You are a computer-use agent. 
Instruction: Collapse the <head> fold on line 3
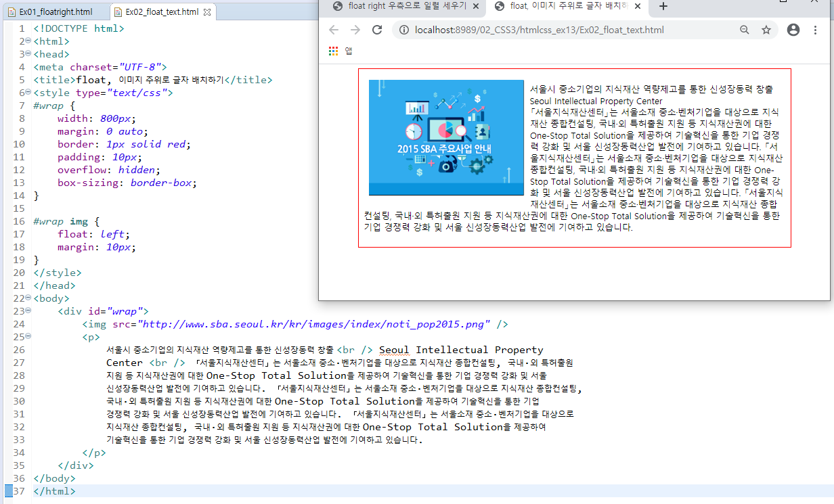[28, 54]
